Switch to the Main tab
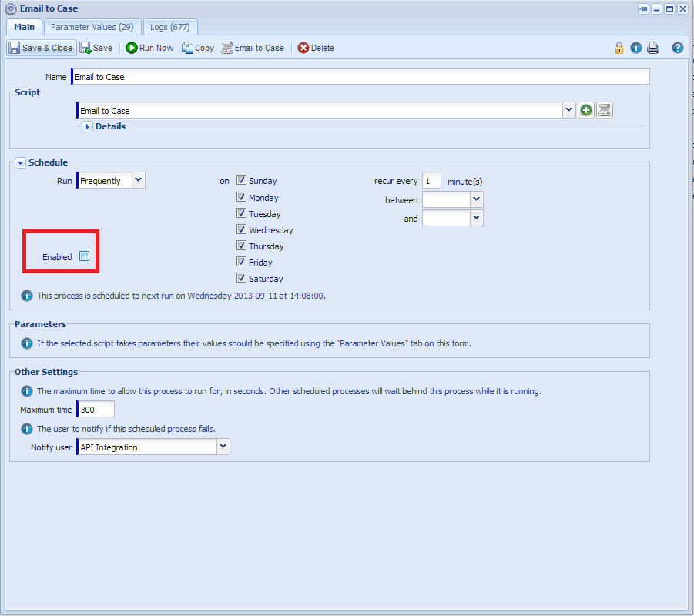 pos(25,27)
